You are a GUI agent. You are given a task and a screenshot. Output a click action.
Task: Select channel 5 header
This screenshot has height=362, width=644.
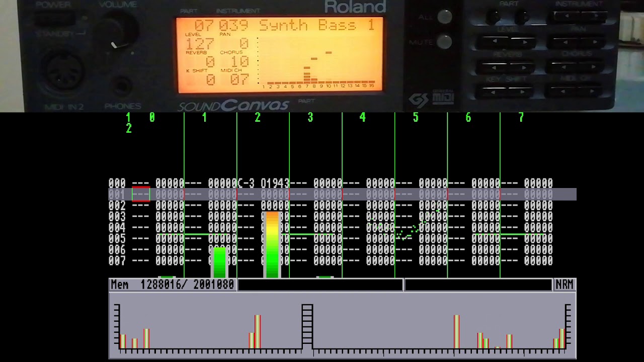click(x=416, y=117)
